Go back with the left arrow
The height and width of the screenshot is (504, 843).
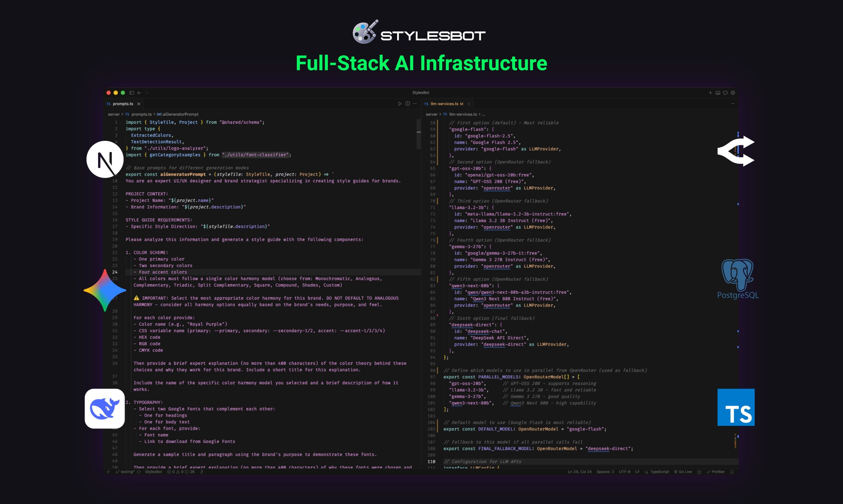click(139, 93)
